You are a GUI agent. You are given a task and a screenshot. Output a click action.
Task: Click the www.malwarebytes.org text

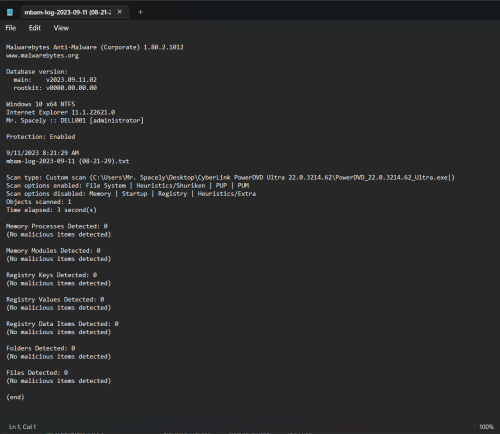[42, 56]
